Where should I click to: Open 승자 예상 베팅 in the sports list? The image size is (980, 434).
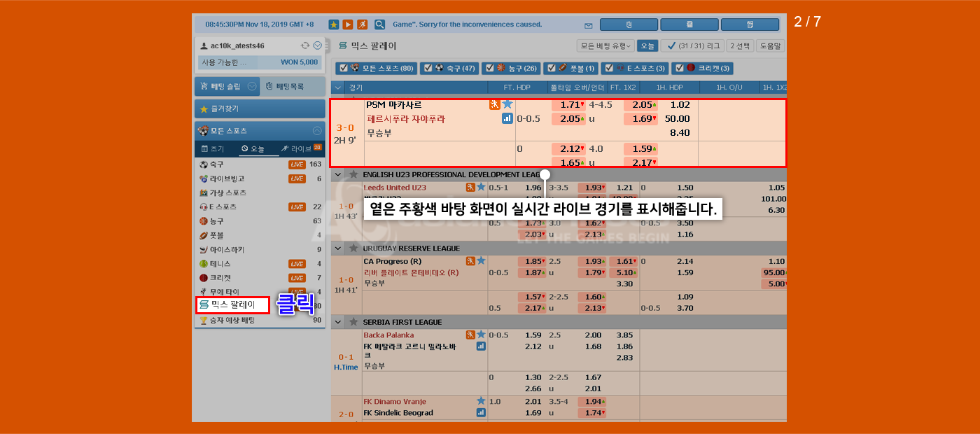click(x=260, y=321)
